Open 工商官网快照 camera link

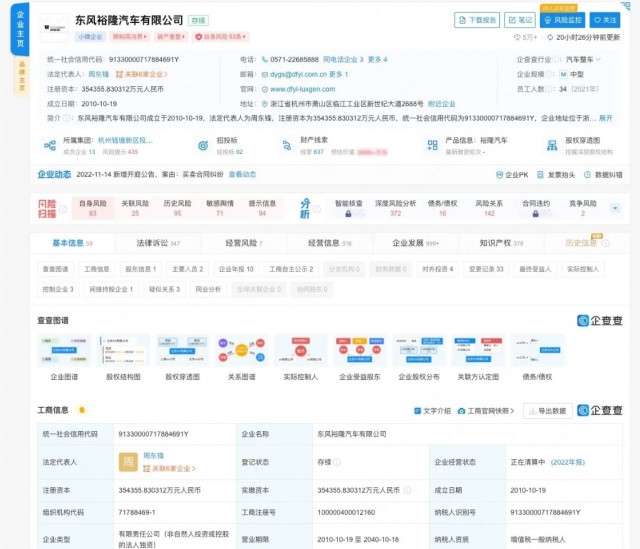tap(486, 411)
